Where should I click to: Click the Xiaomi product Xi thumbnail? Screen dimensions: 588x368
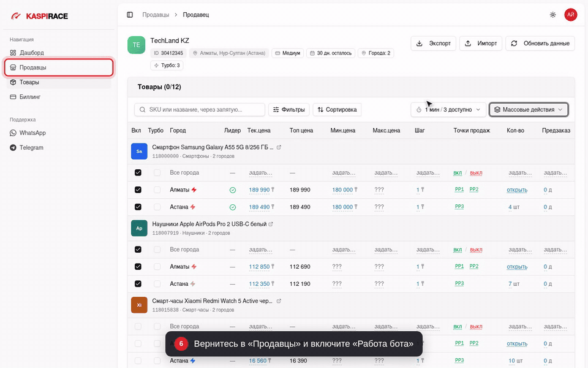139,305
